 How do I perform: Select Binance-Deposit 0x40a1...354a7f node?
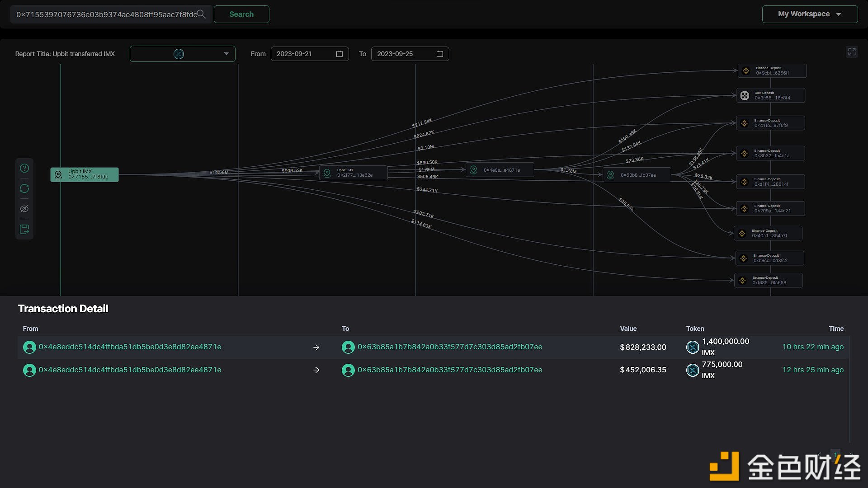769,233
